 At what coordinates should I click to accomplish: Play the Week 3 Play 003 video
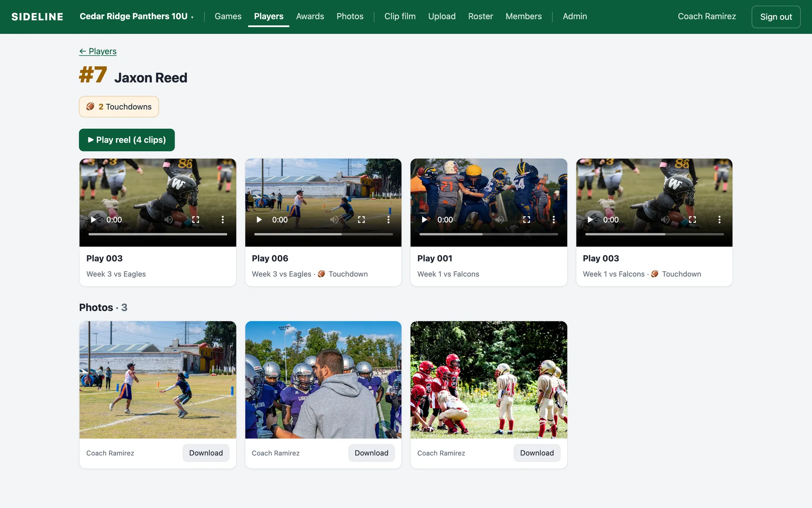93,220
